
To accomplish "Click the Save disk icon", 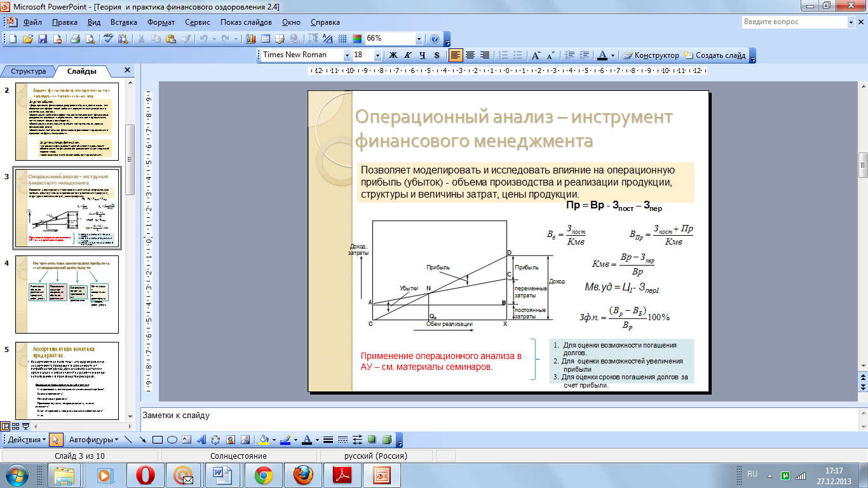I will (43, 39).
